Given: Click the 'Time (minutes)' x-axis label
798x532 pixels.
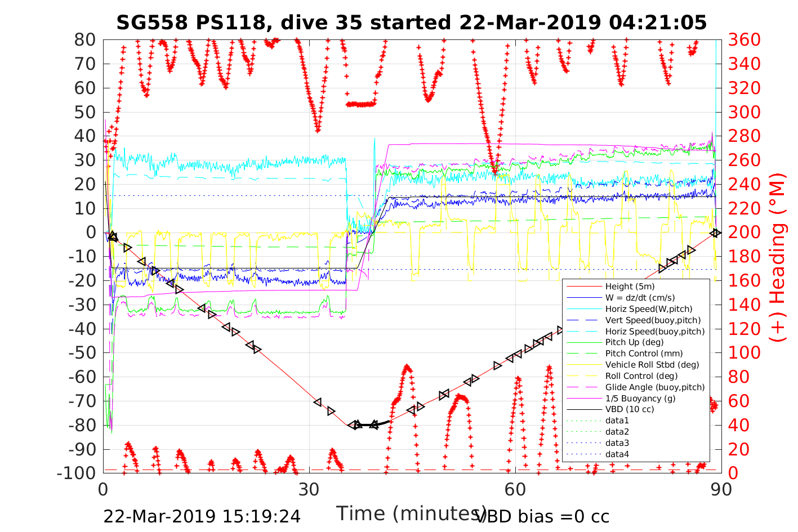Looking at the screenshot, I should click(412, 513).
